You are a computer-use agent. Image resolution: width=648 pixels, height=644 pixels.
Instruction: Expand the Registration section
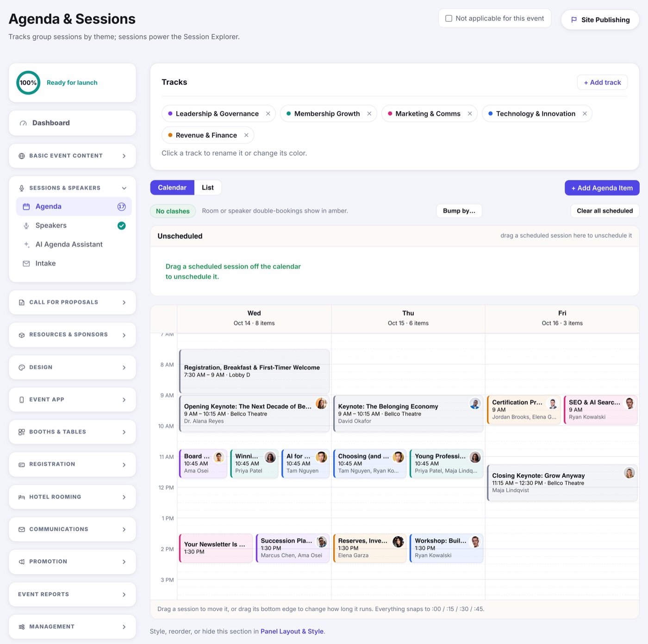[x=124, y=464]
